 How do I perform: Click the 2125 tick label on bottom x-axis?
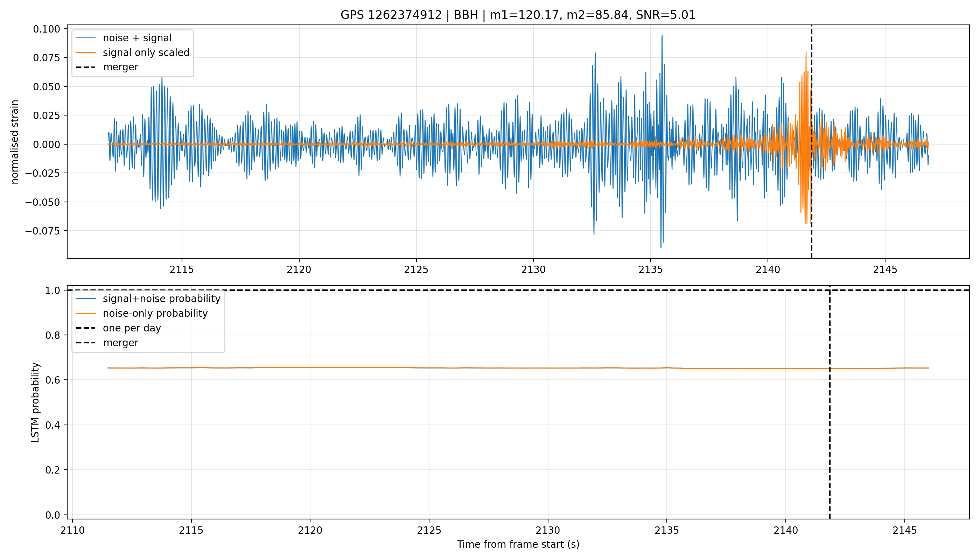(429, 530)
